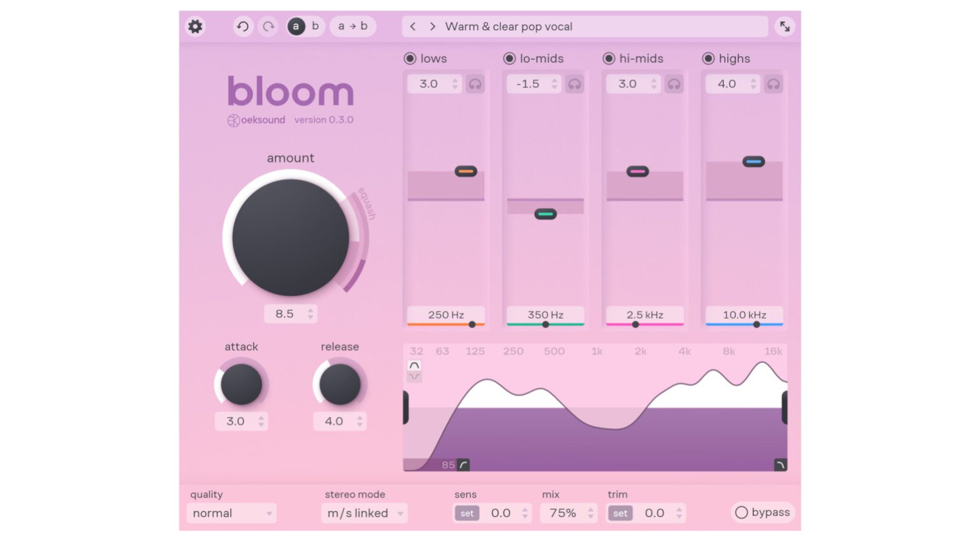Expand the plugin window via the resize icon
The image size is (980, 541).
pos(784,26)
